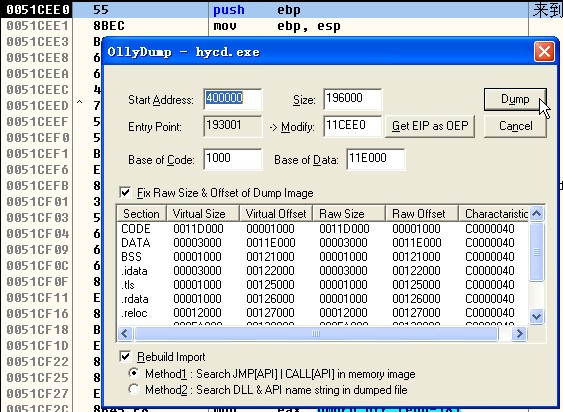Click the Dump button

point(515,99)
